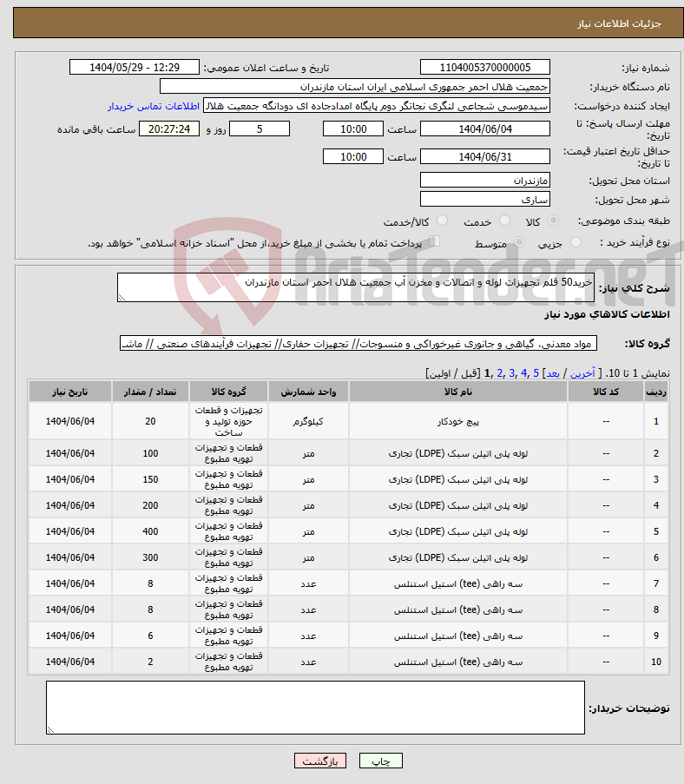This screenshot has width=684, height=784.
Task: Click the تعداد / مقدار column header
Action: tap(150, 392)
